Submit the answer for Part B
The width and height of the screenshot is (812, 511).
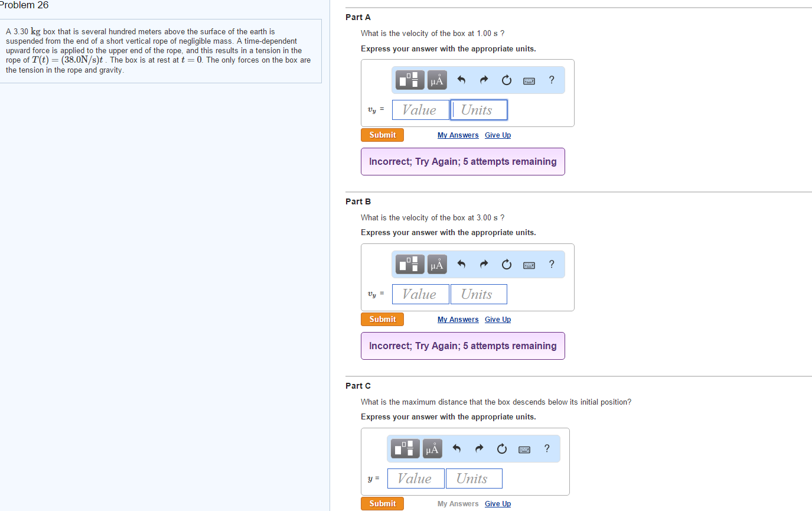click(x=382, y=319)
